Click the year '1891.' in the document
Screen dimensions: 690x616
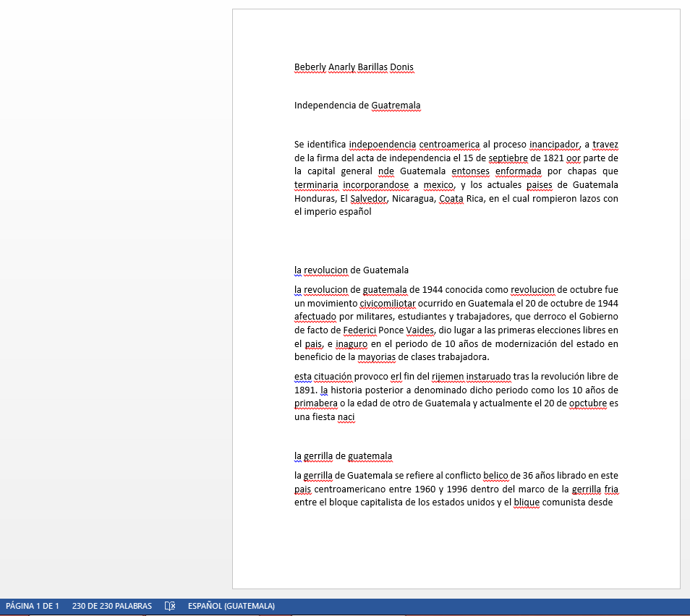[x=305, y=390]
